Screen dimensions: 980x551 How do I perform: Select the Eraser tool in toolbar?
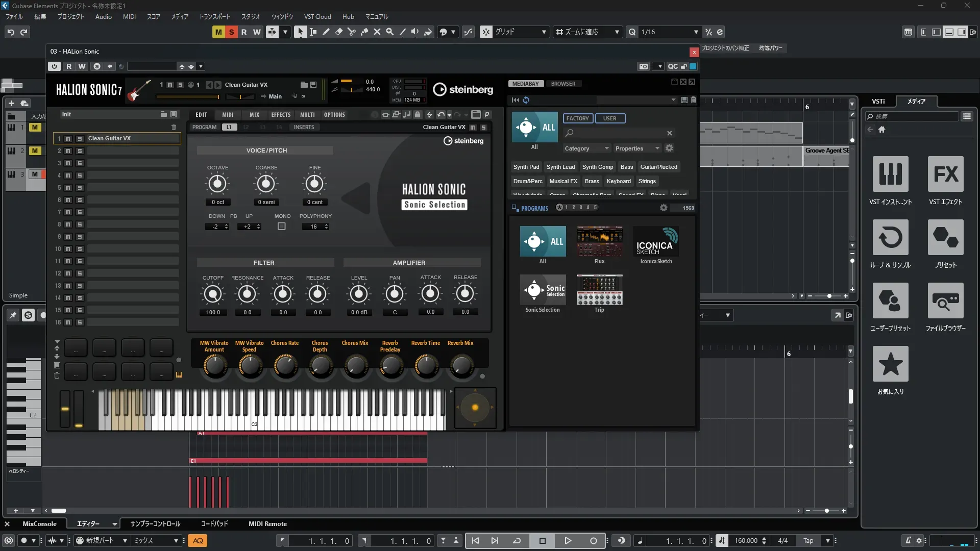(338, 32)
